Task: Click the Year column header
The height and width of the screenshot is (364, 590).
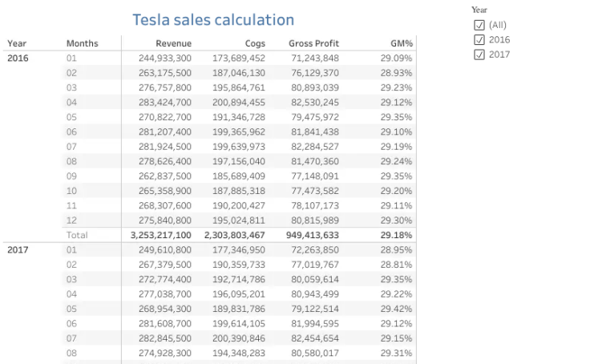Action: click(x=17, y=43)
